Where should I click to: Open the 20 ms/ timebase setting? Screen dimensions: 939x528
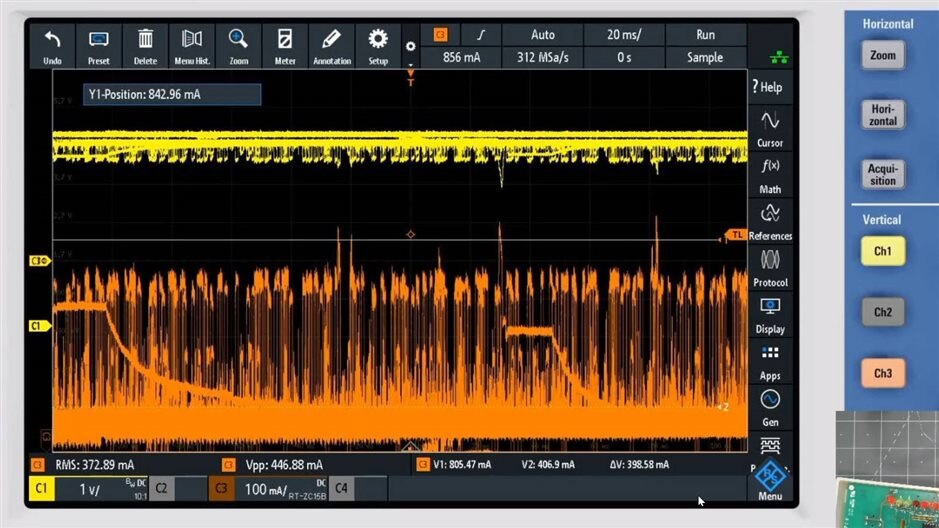[624, 34]
